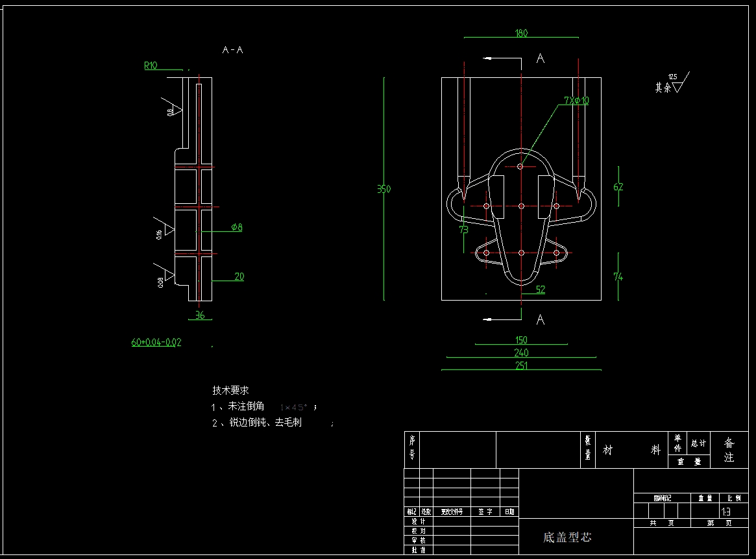Click the 标记 column header
This screenshot has height=559, width=756.
tap(412, 512)
